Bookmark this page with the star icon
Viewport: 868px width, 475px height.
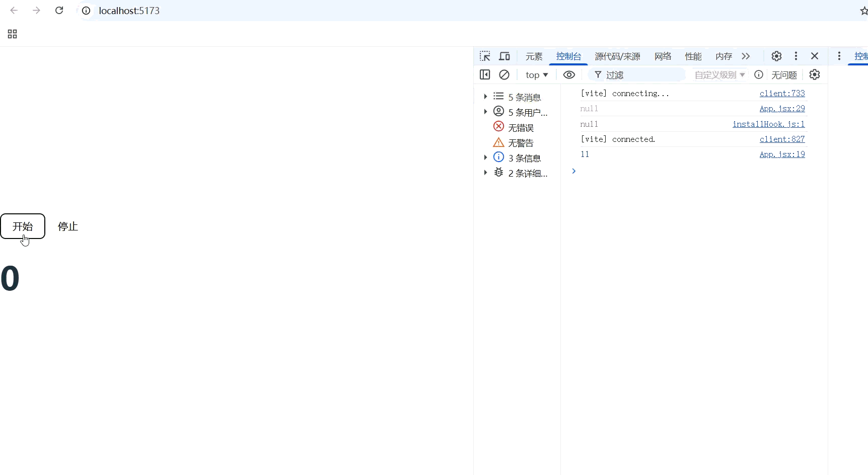864,11
